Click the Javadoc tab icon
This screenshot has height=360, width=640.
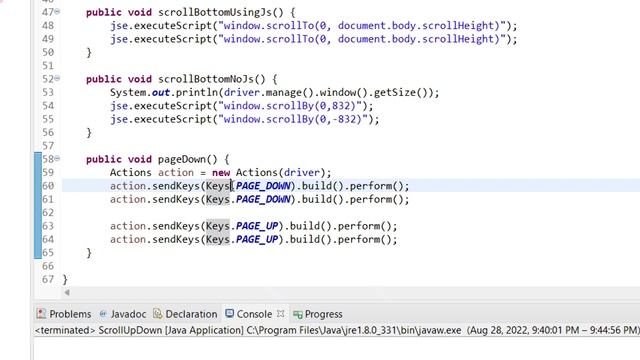103,313
